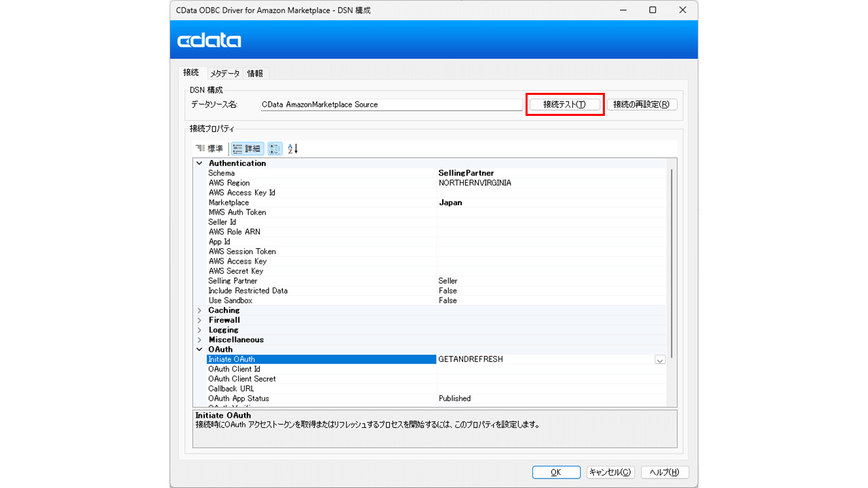The width and height of the screenshot is (868, 488).
Task: Open help with the ヘルプ(H) button
Action: (665, 472)
